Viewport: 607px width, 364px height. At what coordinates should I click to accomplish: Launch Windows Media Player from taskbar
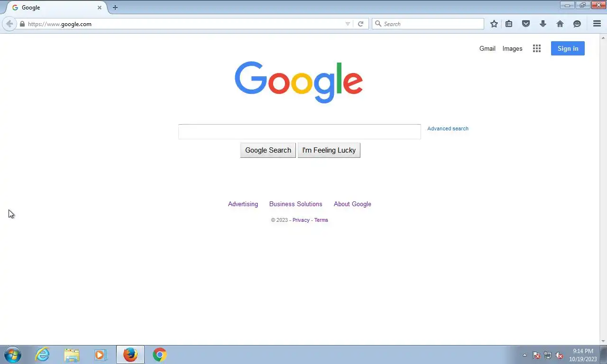[x=101, y=355]
